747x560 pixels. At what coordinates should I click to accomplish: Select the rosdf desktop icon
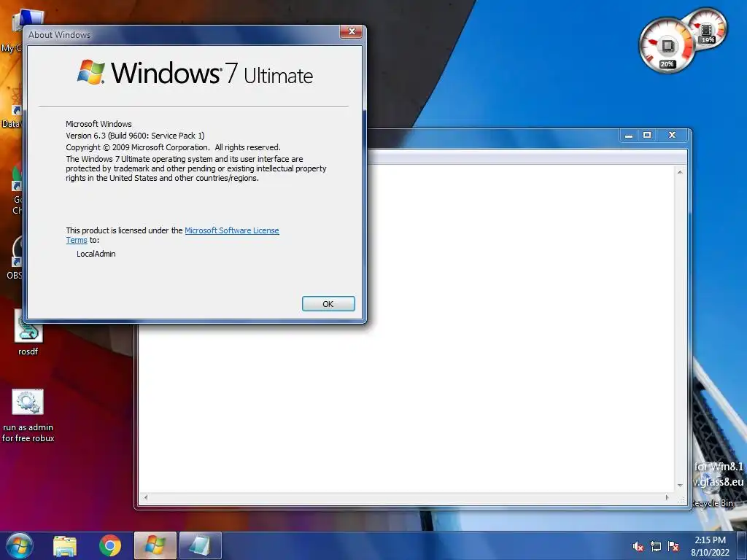(x=28, y=333)
